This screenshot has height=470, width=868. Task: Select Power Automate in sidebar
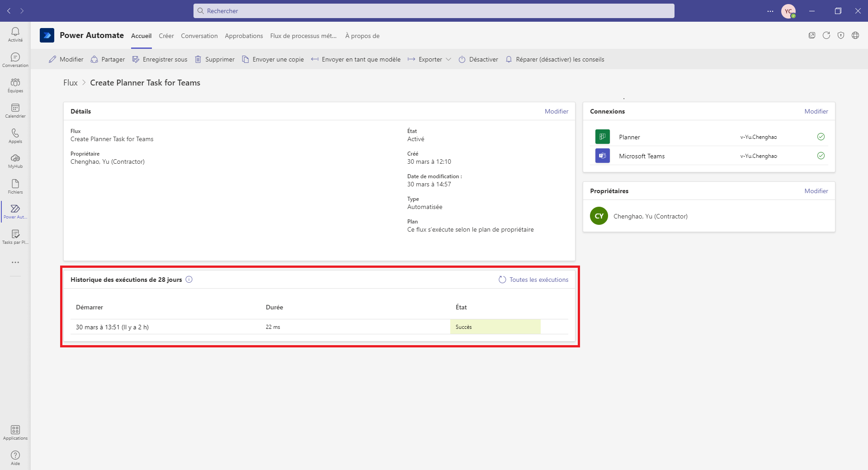(x=15, y=212)
